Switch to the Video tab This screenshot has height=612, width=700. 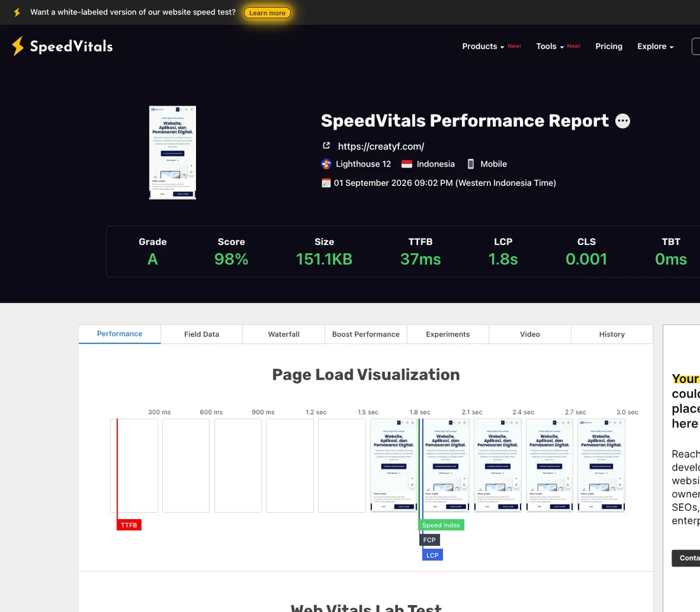(x=530, y=335)
